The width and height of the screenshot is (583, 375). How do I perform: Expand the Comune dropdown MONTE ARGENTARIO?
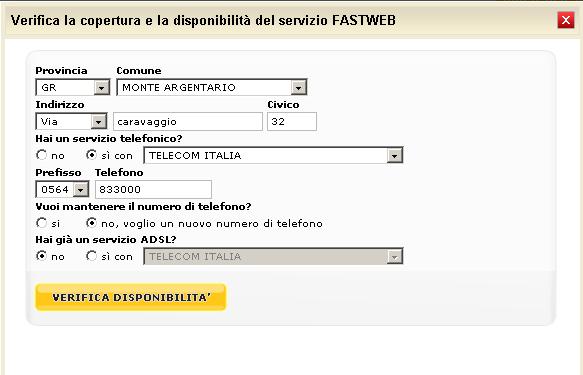pos(212,87)
